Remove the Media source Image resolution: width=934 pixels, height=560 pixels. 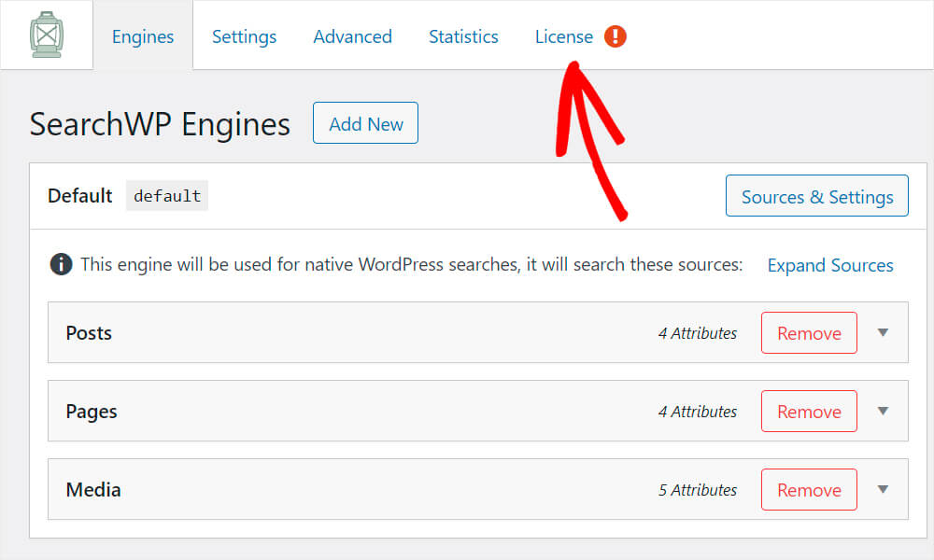[809, 490]
